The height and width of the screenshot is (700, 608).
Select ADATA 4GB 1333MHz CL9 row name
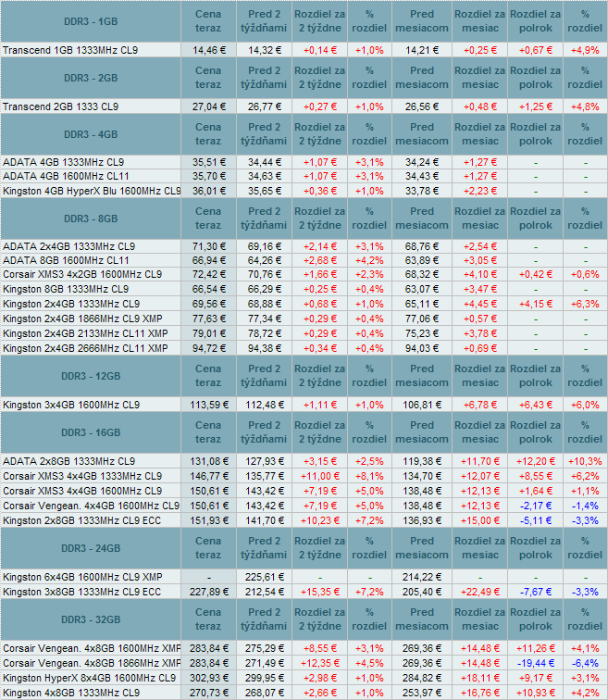63,162
